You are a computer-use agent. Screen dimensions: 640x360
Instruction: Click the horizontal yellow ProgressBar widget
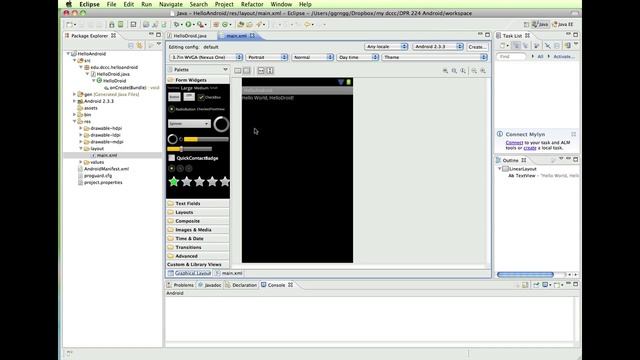(x=206, y=139)
